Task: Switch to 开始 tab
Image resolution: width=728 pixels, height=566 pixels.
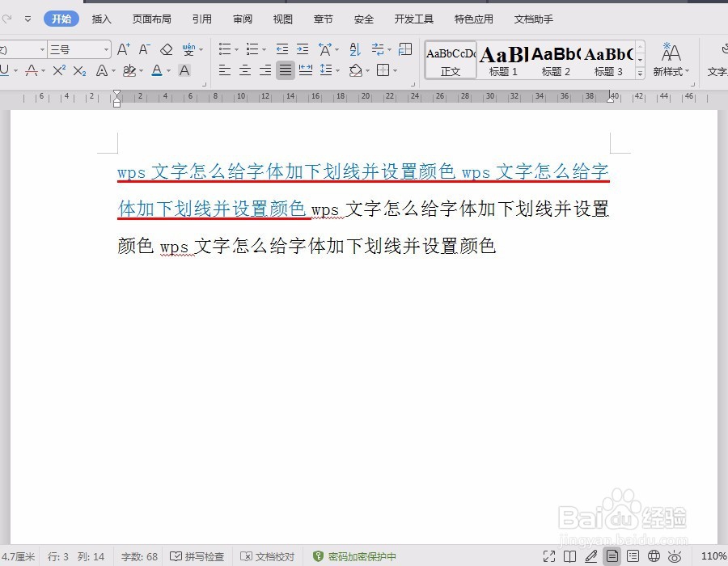Action: (x=61, y=19)
